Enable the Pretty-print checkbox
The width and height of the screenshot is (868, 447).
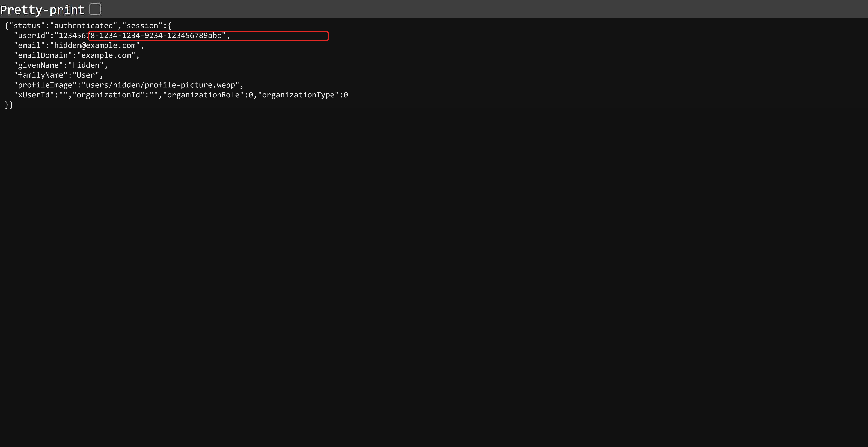coord(95,9)
